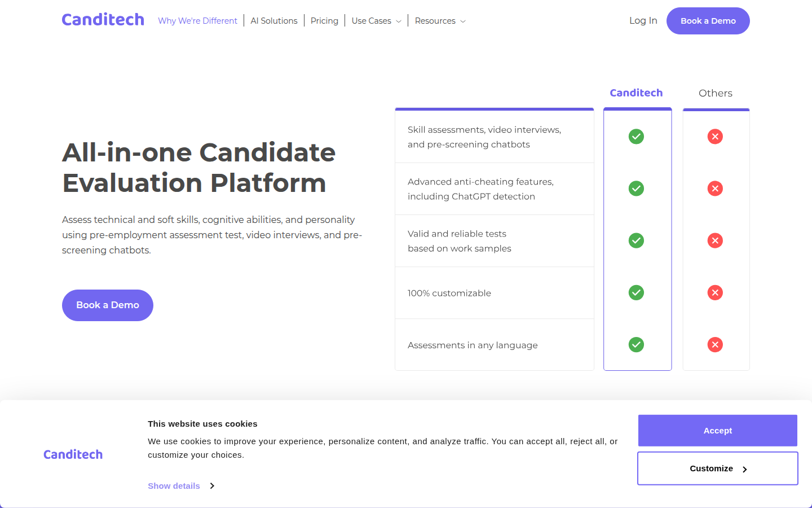The width and height of the screenshot is (812, 508).
Task: Expand Show details in cookie banner
Action: click(x=180, y=486)
